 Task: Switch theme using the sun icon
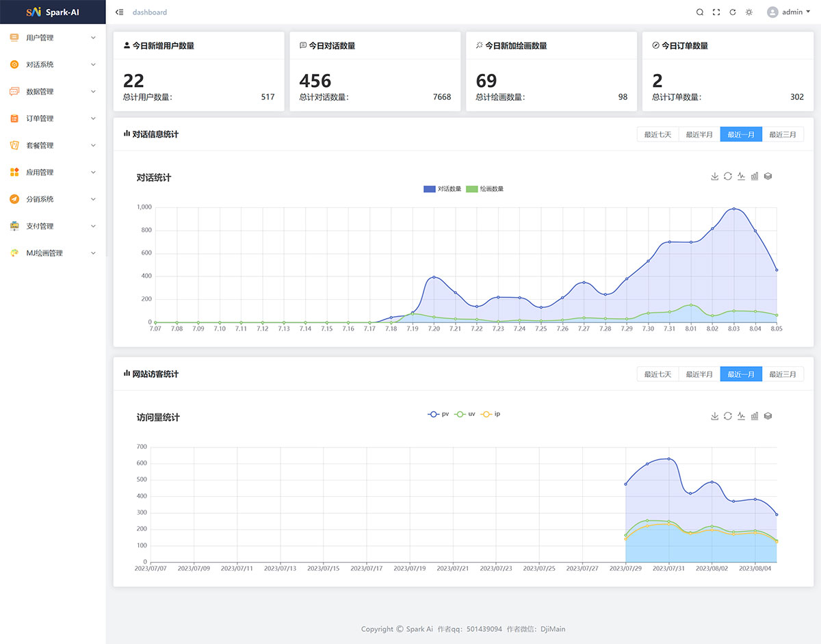749,12
